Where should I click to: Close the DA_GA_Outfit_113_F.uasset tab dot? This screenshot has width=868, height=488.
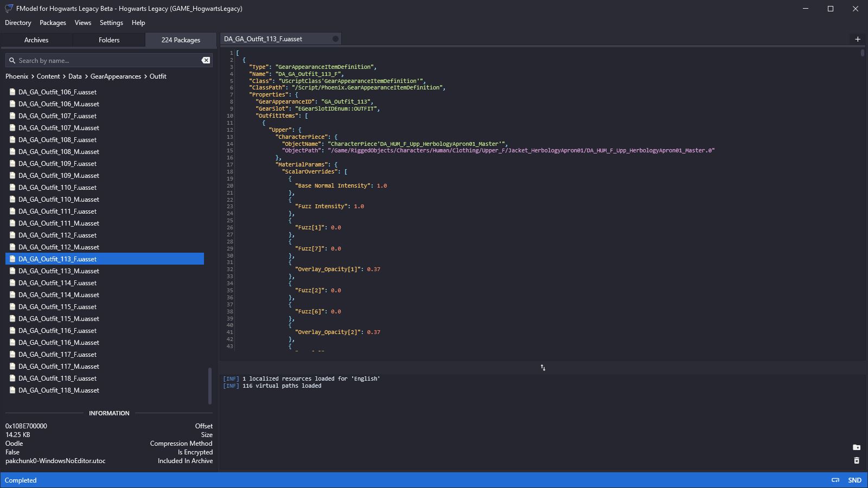point(335,39)
